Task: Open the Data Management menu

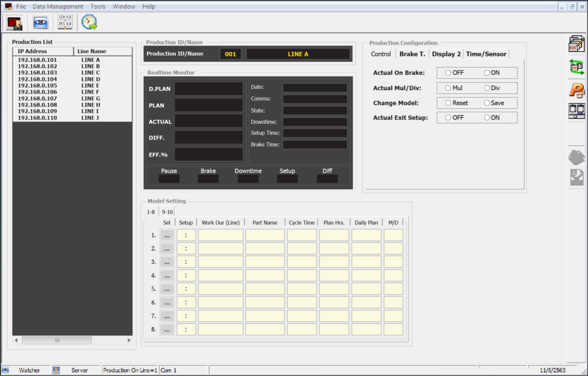Action: (57, 6)
